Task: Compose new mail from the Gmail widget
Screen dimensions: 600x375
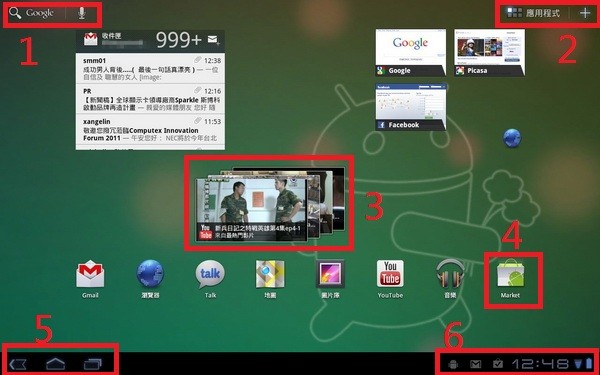Action: 213,39
